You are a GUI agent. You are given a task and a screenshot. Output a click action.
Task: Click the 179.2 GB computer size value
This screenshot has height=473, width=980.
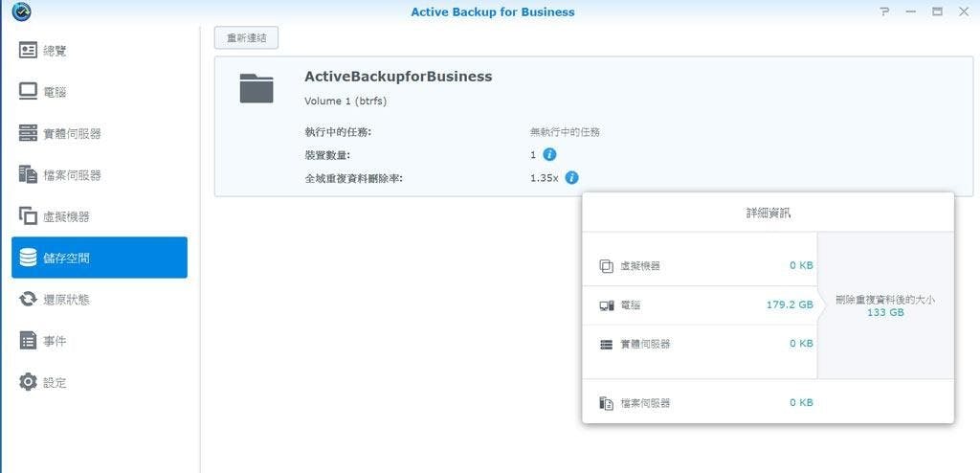tap(790, 305)
